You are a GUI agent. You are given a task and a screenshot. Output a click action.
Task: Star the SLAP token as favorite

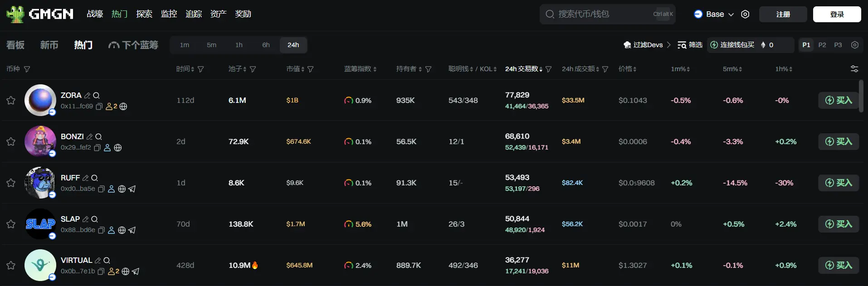pos(11,224)
